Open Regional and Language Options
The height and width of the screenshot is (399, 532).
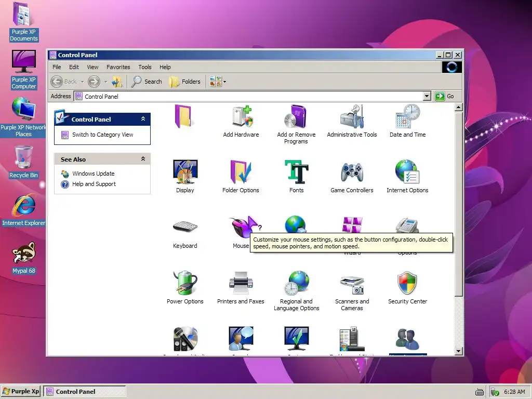click(296, 291)
